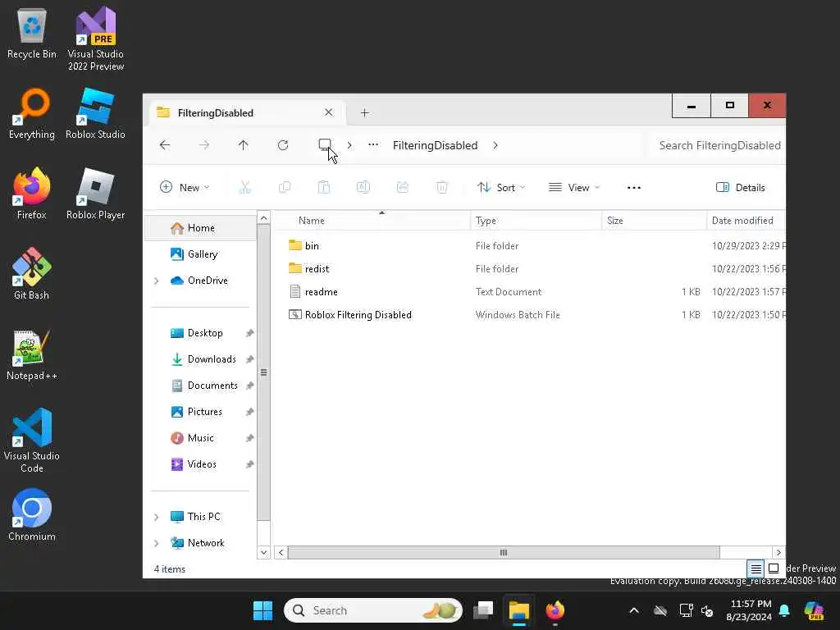
Task: Open the View dropdown menu
Action: (x=574, y=188)
